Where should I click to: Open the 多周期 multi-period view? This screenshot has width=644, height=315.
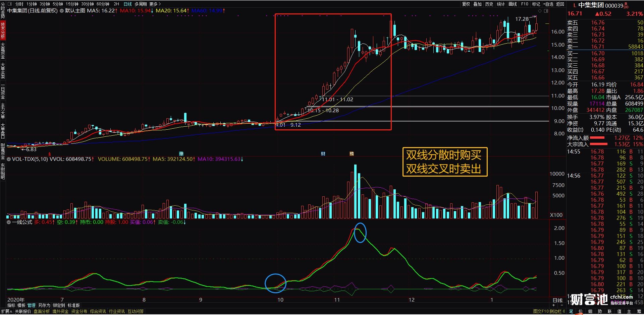pyautogui.click(x=141, y=4)
